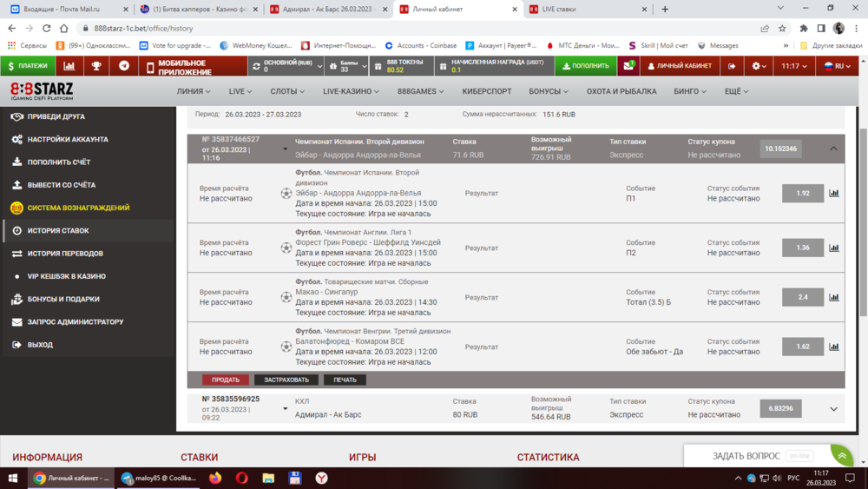This screenshot has width=868, height=489.
Task: Open СИСТЕМА ВОЗНАГРАЖДЕНИЙ in sidebar
Action: tap(89, 208)
